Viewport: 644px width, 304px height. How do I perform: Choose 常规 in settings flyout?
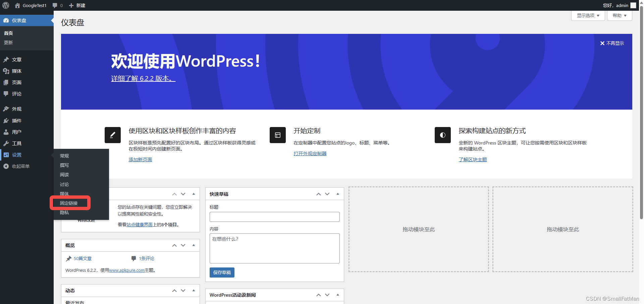(x=64, y=156)
